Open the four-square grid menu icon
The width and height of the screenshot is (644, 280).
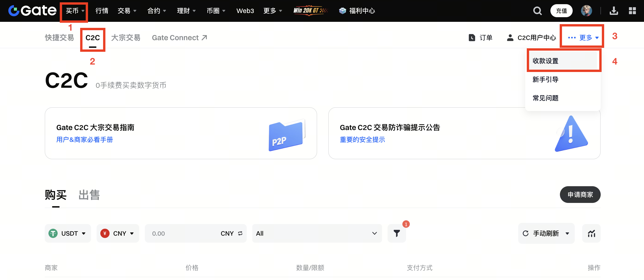tap(632, 11)
